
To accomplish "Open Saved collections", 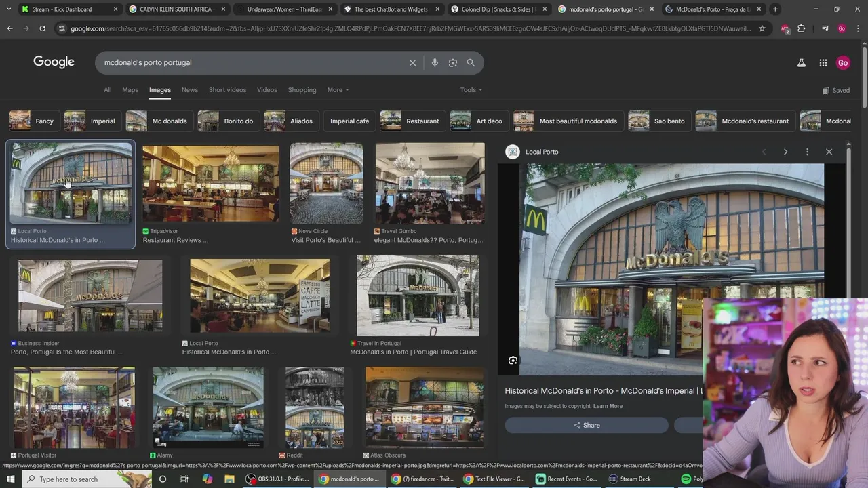I will 835,90.
